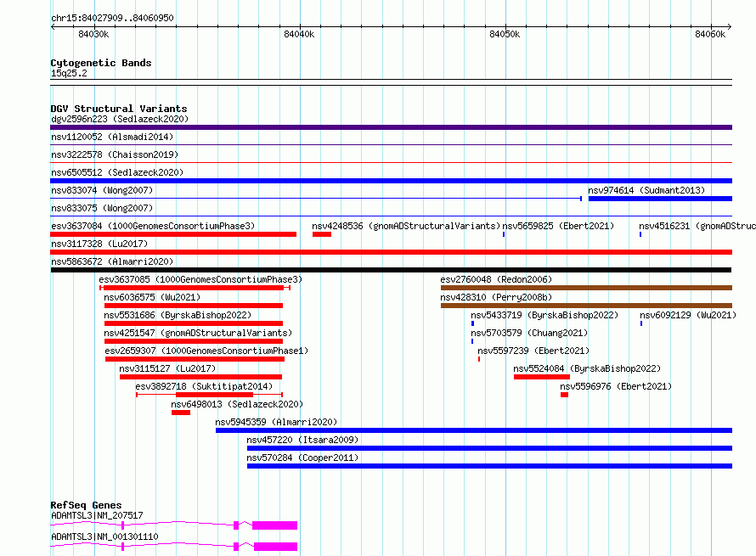This screenshot has height=556, width=756.
Task: Select the nsv1120052 (Alsmadi2014) variant label
Action: [112, 137]
